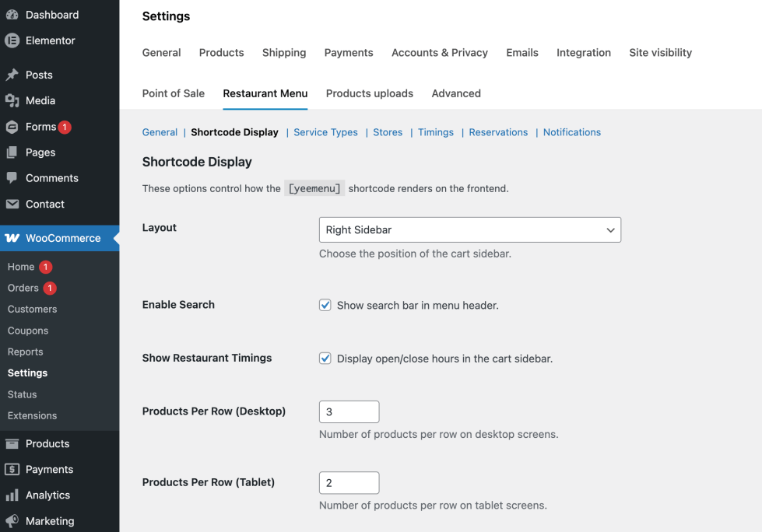The height and width of the screenshot is (532, 762).
Task: Click Products Per Row Desktop field
Action: (349, 412)
